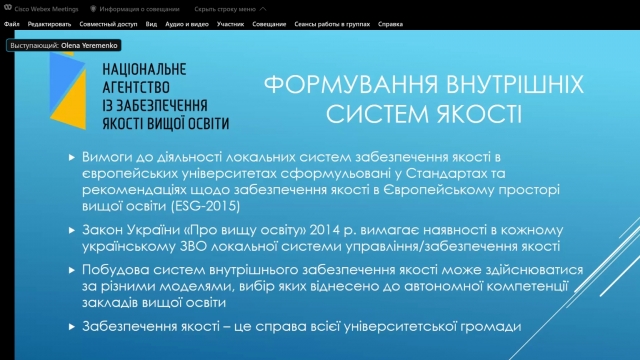Open the Участник menu
This screenshot has width=640, height=360.
[x=231, y=24]
